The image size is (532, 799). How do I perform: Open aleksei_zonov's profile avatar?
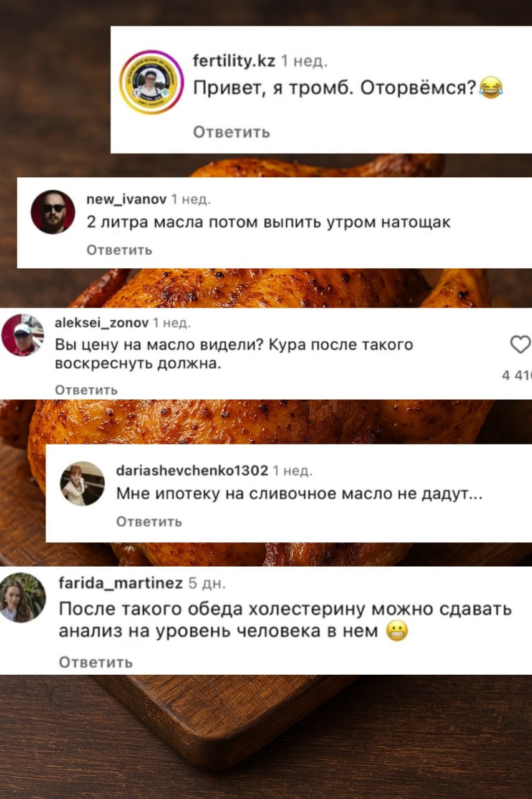point(22,335)
